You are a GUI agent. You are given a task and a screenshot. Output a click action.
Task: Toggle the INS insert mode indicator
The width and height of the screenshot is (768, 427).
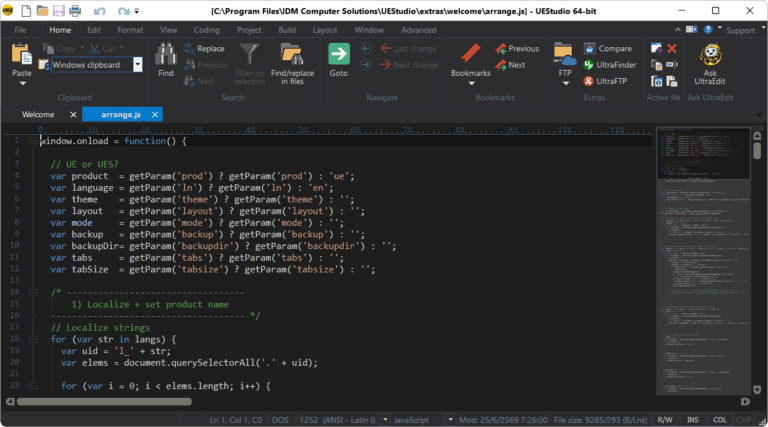pyautogui.click(x=693, y=420)
